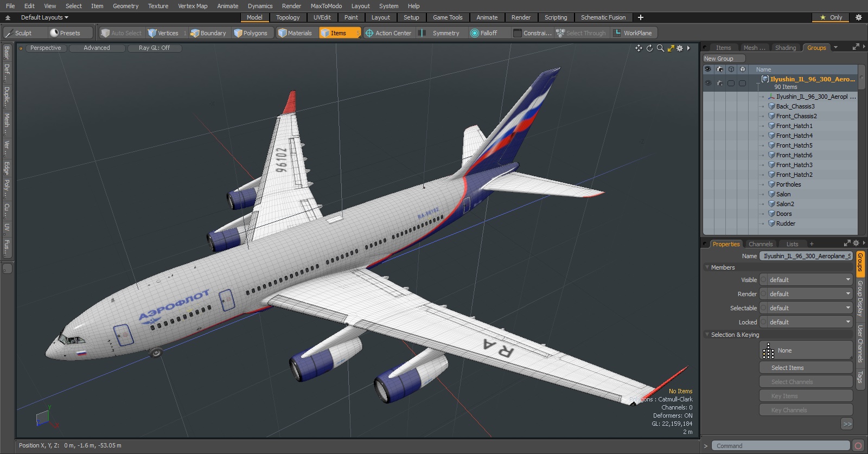Open the Constraints options
868x454 pixels.
[533, 33]
